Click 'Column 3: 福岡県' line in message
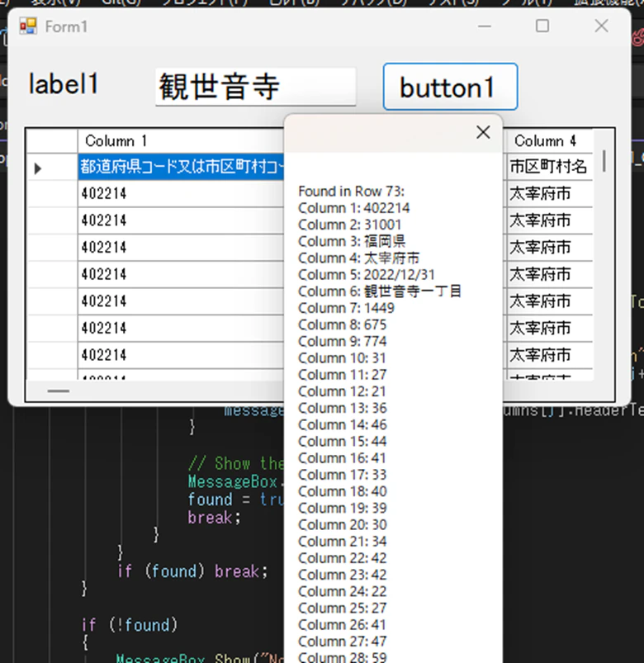Image resolution: width=644 pixels, height=663 pixels. point(352,241)
